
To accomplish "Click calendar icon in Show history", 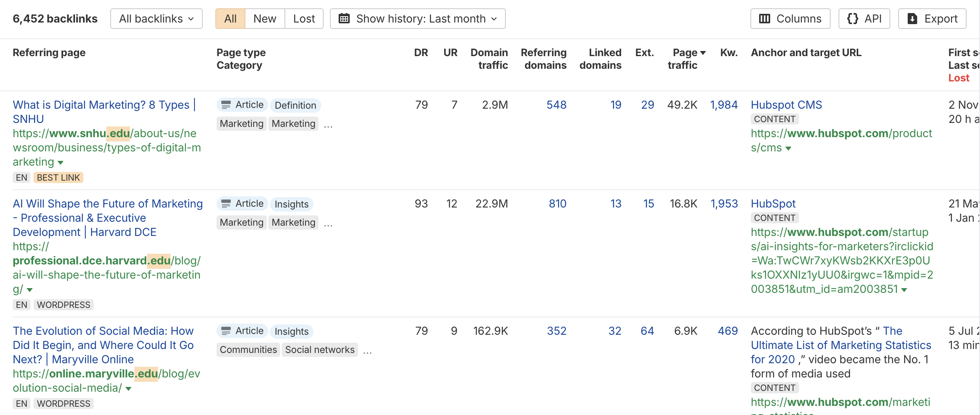I will [x=344, y=19].
